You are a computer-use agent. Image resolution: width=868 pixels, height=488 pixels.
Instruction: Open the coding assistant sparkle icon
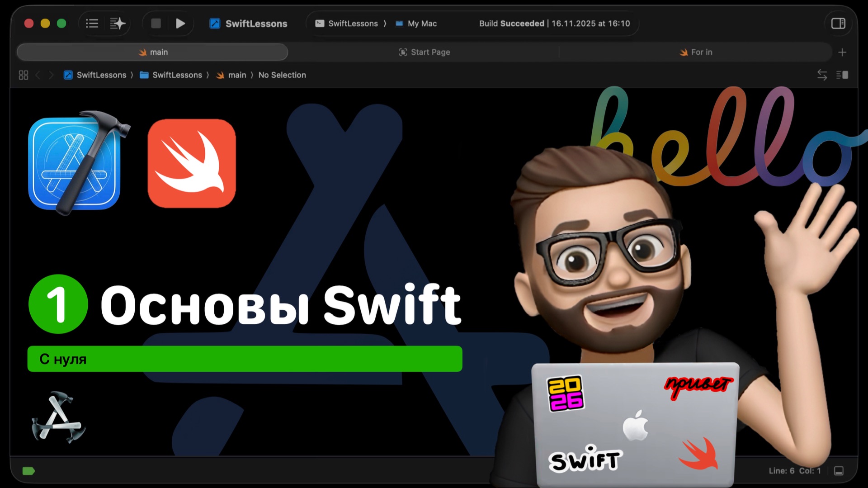tap(118, 24)
